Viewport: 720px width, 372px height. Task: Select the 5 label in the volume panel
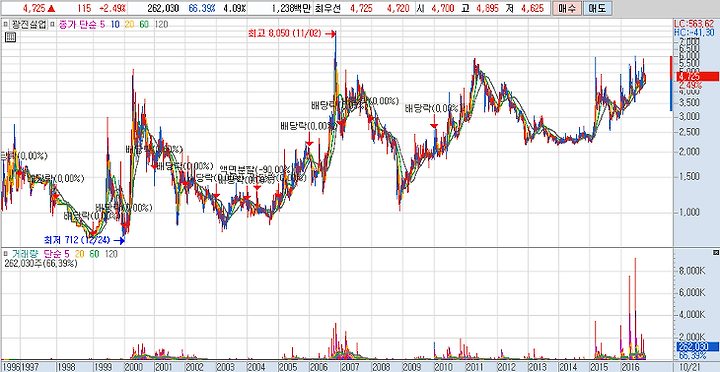67,253
